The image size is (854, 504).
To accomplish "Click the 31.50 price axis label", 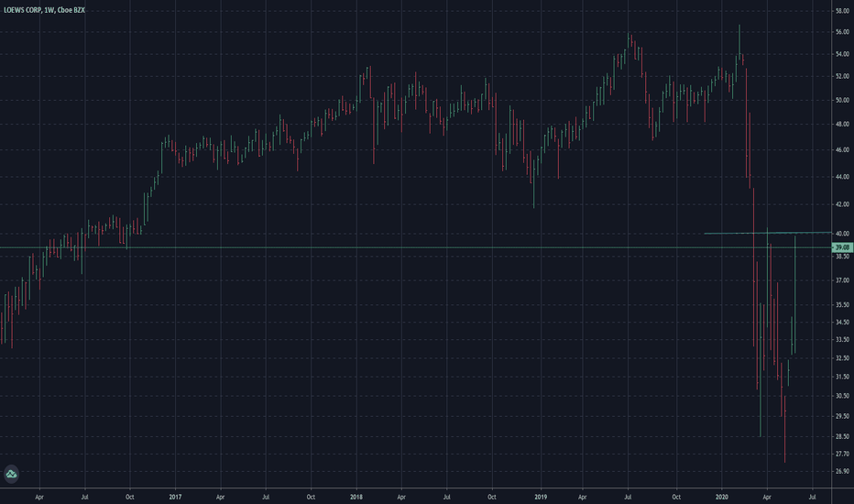I will (x=842, y=377).
